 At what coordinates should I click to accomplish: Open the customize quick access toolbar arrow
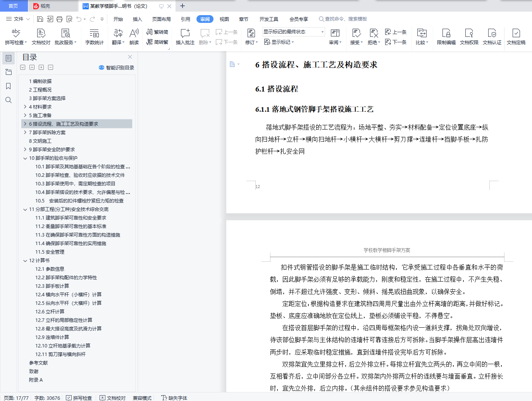point(102,19)
